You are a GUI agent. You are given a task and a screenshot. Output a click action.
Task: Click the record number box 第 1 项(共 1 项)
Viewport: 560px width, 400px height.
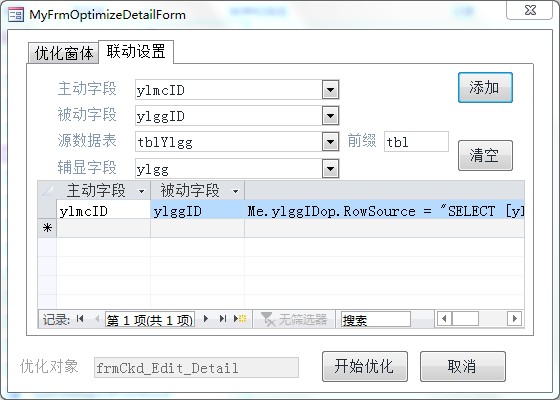[150, 319]
